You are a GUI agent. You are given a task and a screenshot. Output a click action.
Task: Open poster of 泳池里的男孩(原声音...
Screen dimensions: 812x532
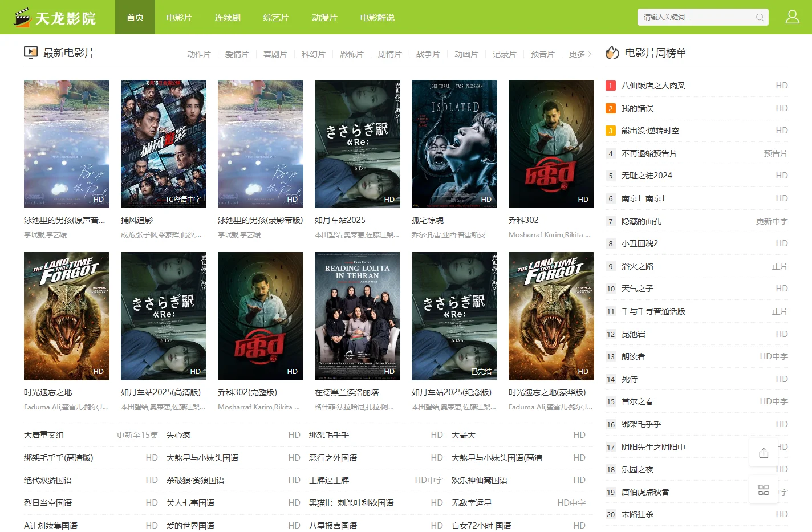(67, 144)
